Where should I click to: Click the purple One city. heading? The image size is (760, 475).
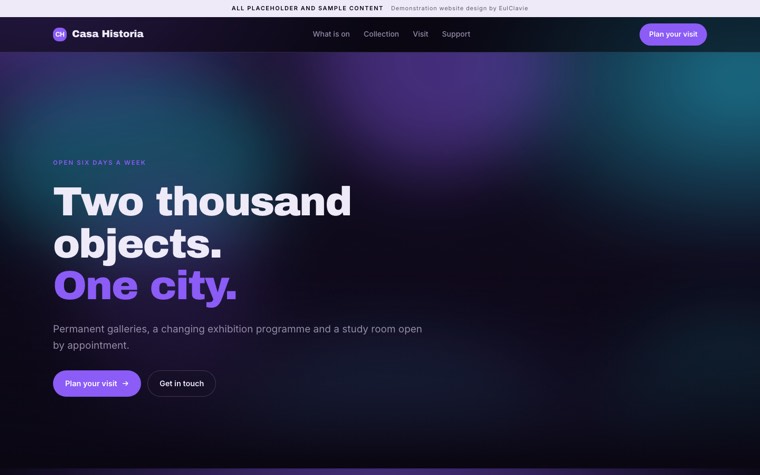(x=145, y=286)
